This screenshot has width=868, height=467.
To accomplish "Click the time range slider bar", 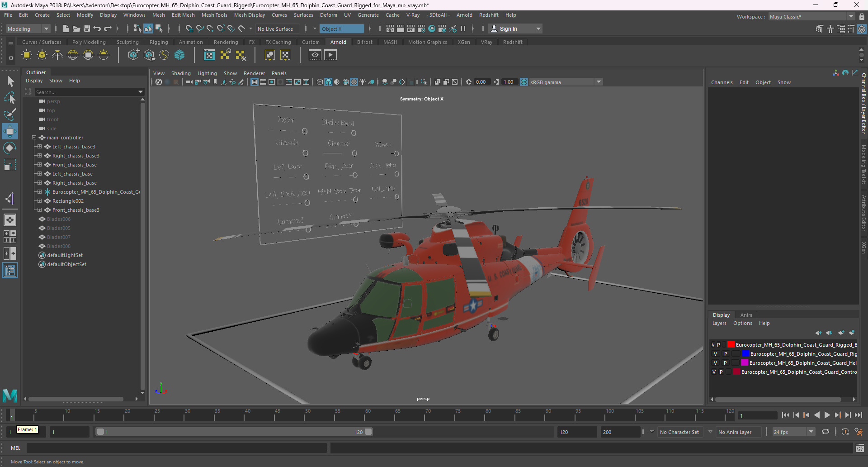I will coord(235,432).
